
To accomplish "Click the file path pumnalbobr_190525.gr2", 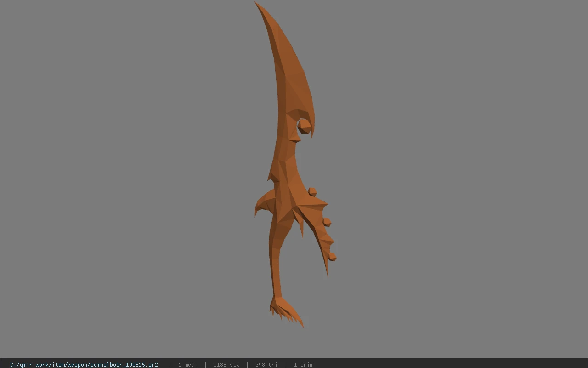I will (x=84, y=365).
